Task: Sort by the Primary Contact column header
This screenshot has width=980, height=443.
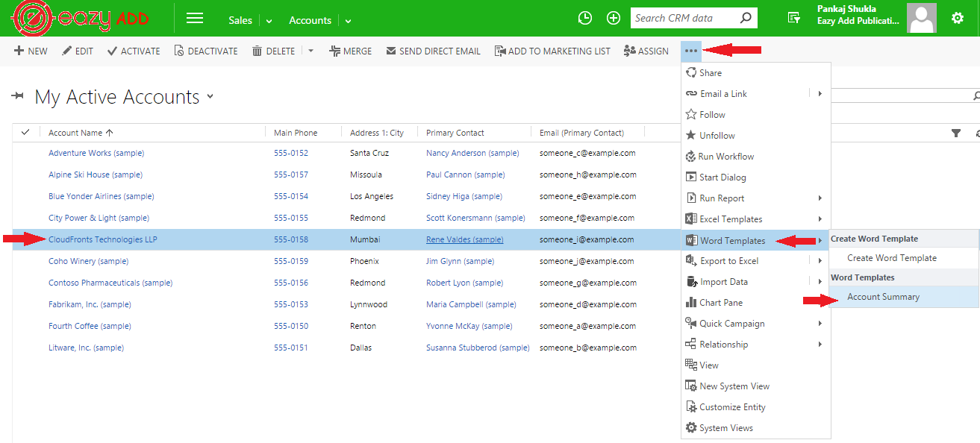Action: coord(455,133)
